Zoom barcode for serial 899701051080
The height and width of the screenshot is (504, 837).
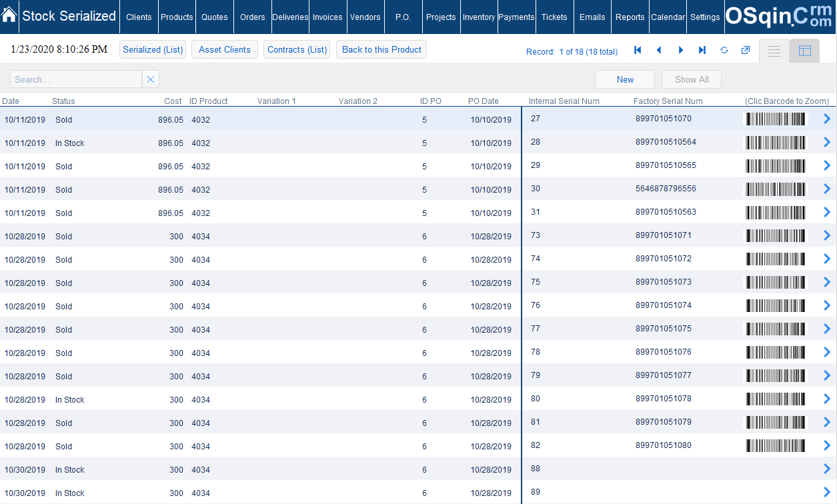click(776, 445)
